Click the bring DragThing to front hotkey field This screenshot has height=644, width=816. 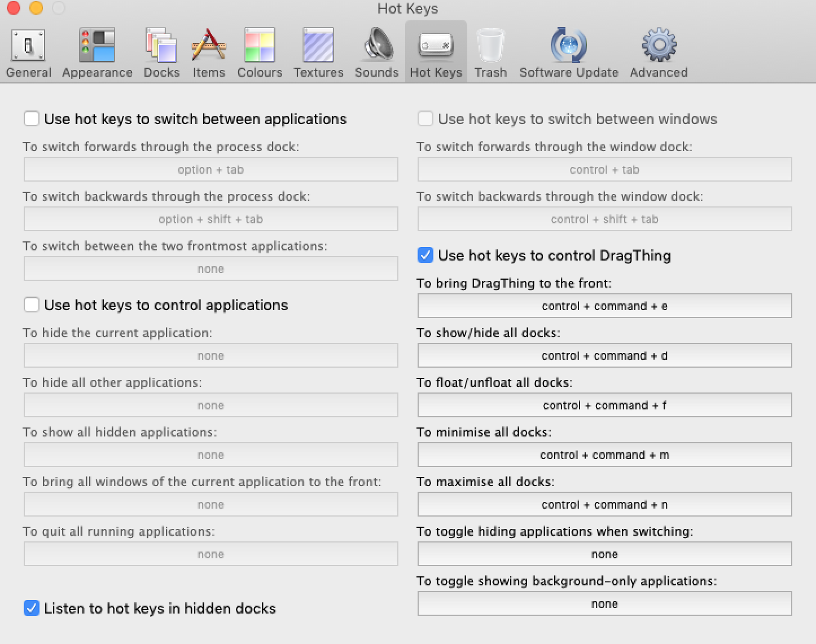click(604, 306)
